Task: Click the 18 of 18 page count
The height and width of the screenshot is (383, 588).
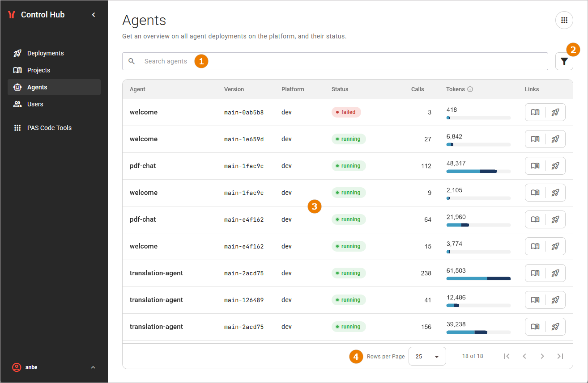Action: [x=473, y=356]
